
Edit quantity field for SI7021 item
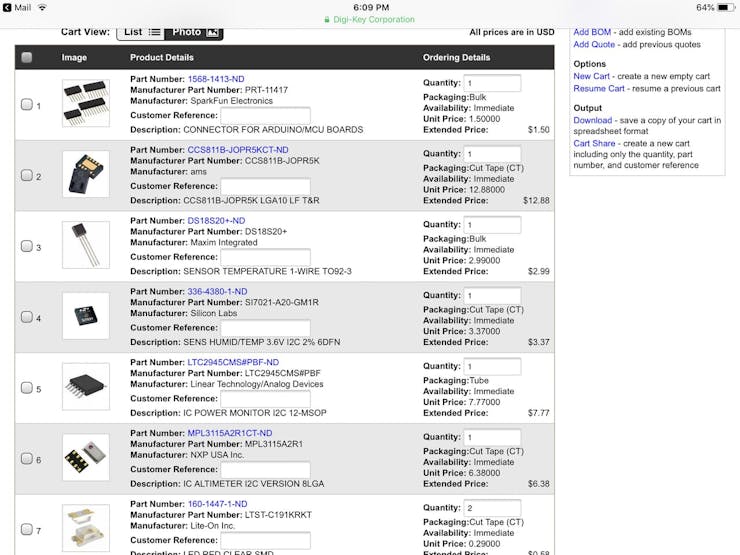coord(492,295)
